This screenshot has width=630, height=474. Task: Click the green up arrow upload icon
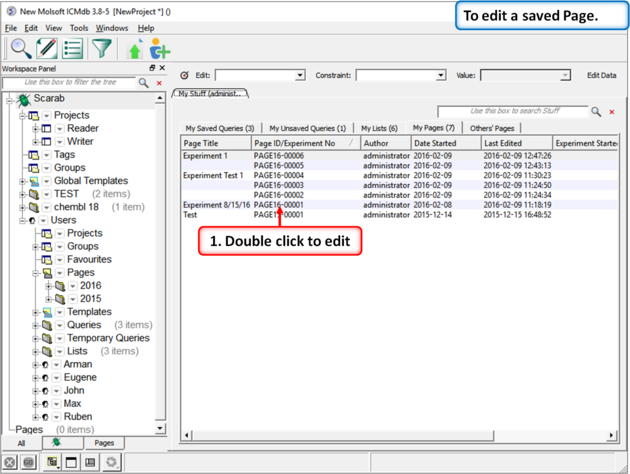coord(135,49)
